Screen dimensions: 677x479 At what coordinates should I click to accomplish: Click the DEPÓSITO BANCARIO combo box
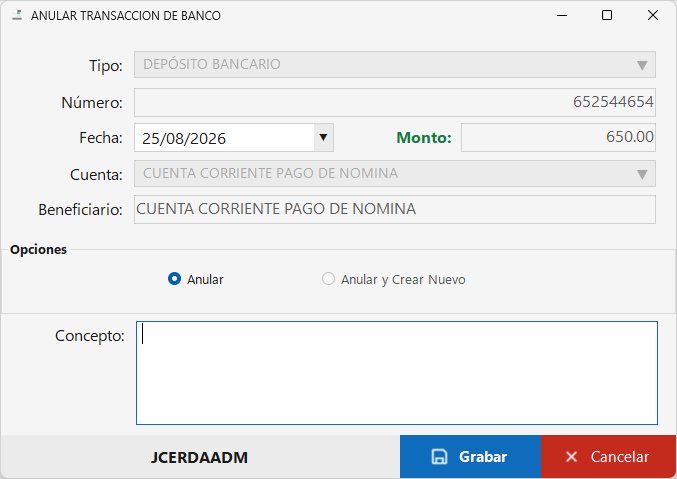click(395, 65)
